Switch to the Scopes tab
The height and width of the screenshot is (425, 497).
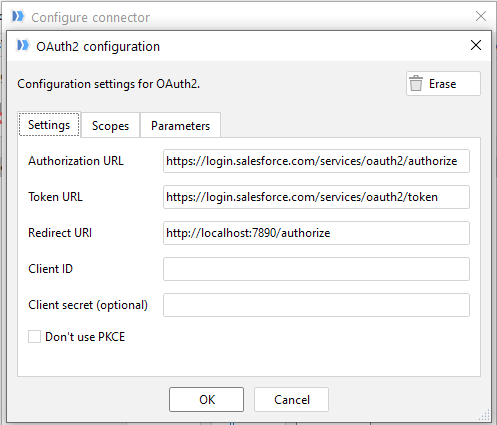pos(110,126)
